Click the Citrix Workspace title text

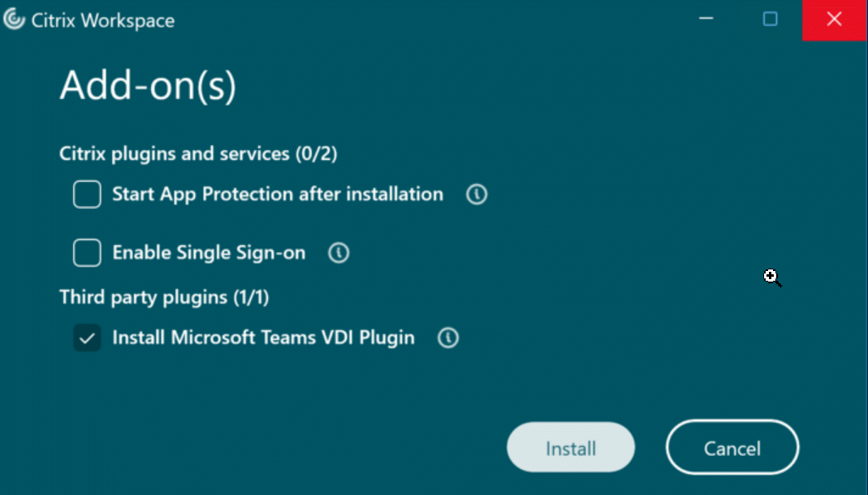tap(102, 21)
